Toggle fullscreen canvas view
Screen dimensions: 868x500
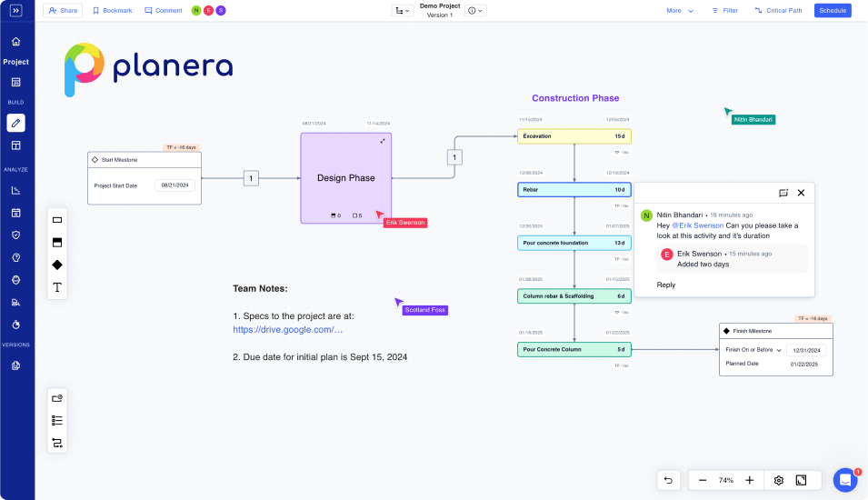pos(801,480)
